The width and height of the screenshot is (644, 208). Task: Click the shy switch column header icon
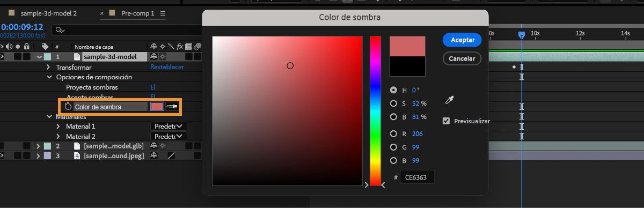155,47
